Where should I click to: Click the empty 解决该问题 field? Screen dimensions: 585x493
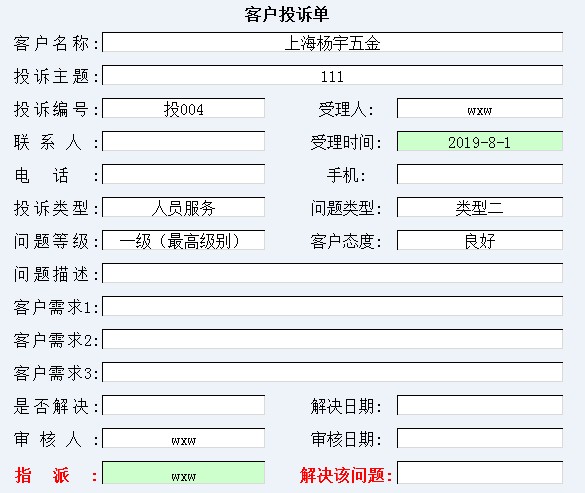coord(480,472)
